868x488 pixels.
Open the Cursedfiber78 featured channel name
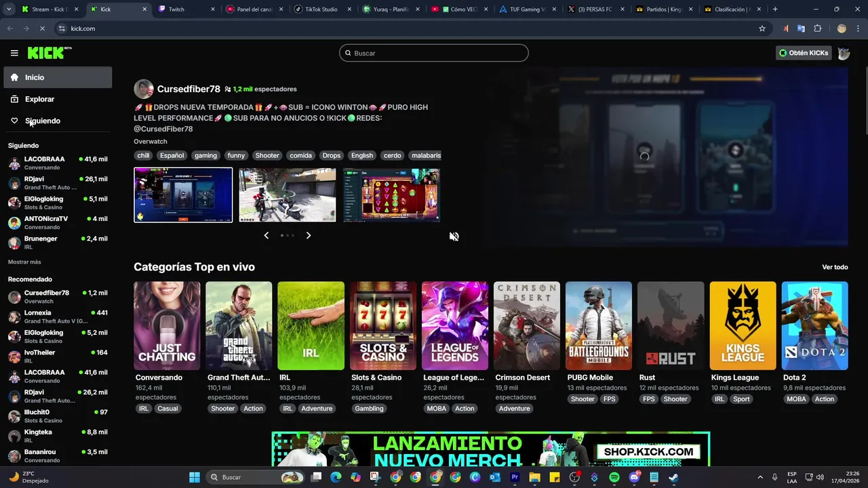pyautogui.click(x=189, y=89)
